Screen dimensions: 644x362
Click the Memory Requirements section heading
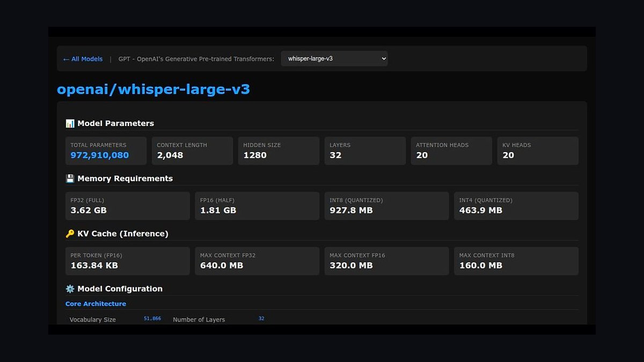125,179
